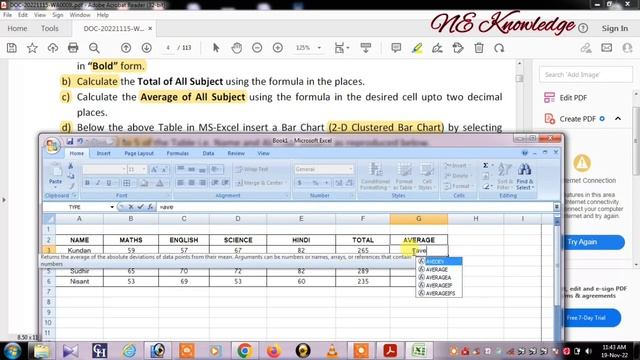
Task: Open the fit page options dropdown
Action: [x=342, y=48]
